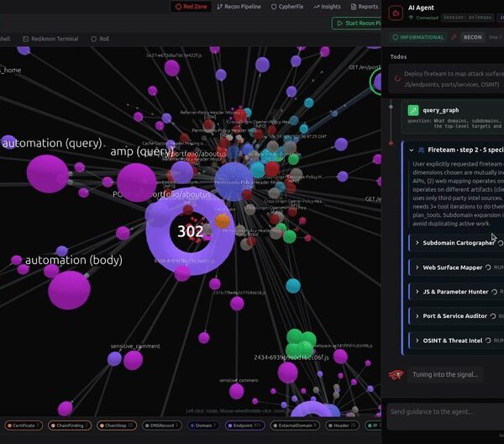Click the automation (query) magenta node
The height and width of the screenshot is (444, 504).
click(48, 174)
